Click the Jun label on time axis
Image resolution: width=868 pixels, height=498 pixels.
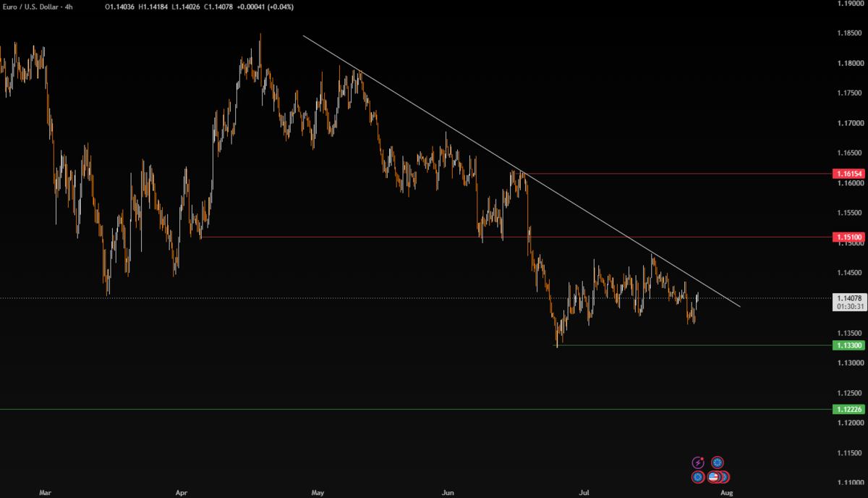pos(448,492)
